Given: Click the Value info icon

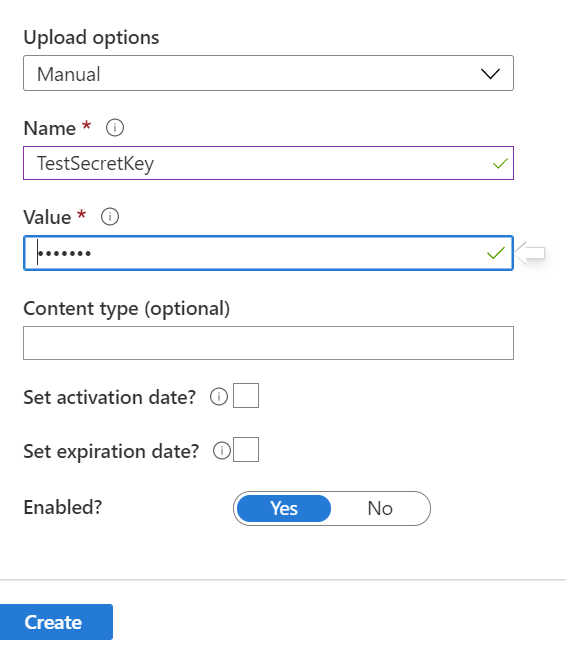Looking at the screenshot, I should (x=110, y=217).
